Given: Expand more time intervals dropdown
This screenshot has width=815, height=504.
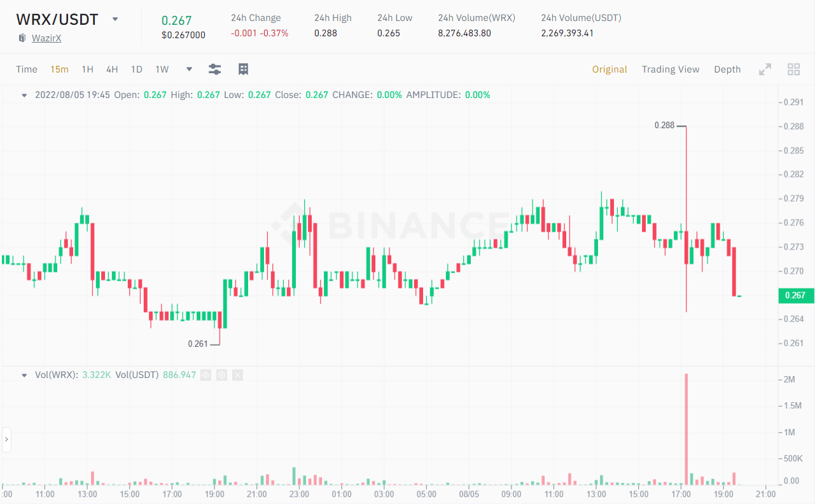Looking at the screenshot, I should 189,69.
